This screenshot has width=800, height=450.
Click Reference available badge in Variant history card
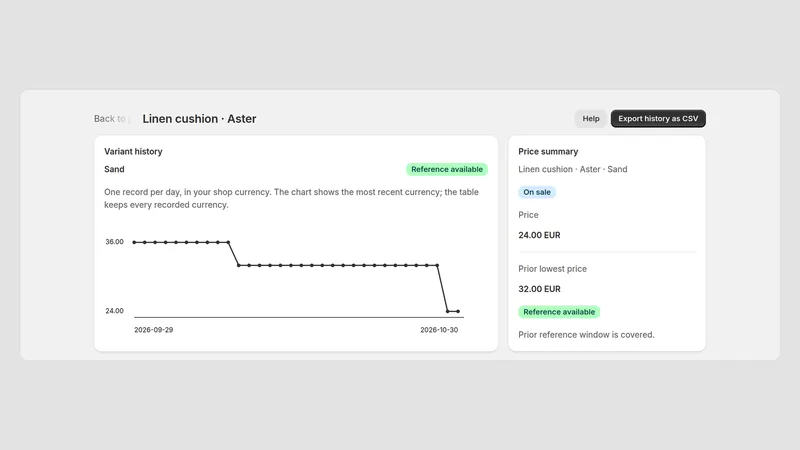coord(447,169)
